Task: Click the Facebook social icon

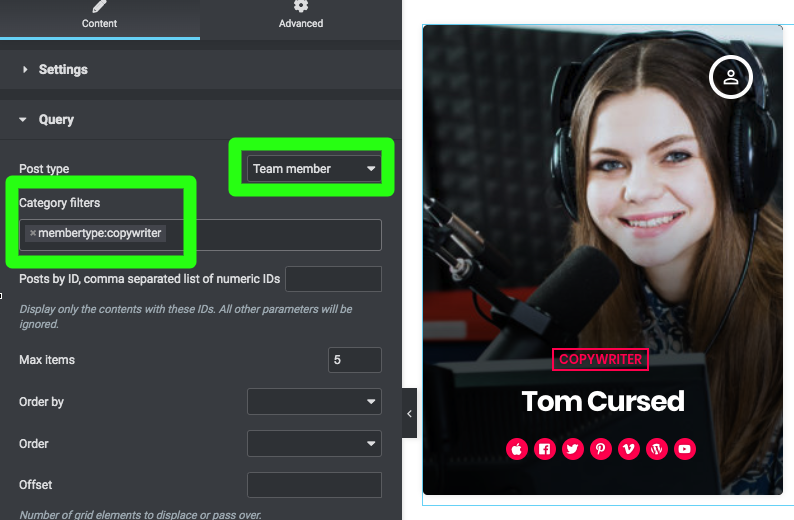Action: click(x=544, y=449)
